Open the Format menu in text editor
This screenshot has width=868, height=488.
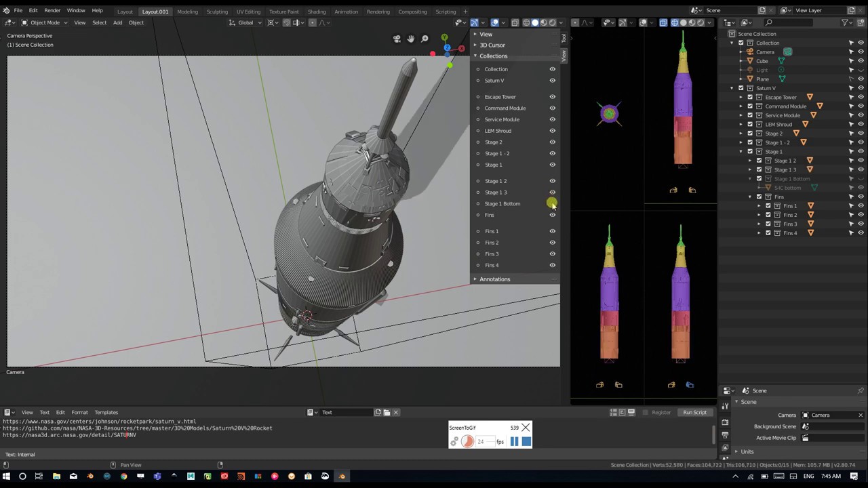point(79,412)
